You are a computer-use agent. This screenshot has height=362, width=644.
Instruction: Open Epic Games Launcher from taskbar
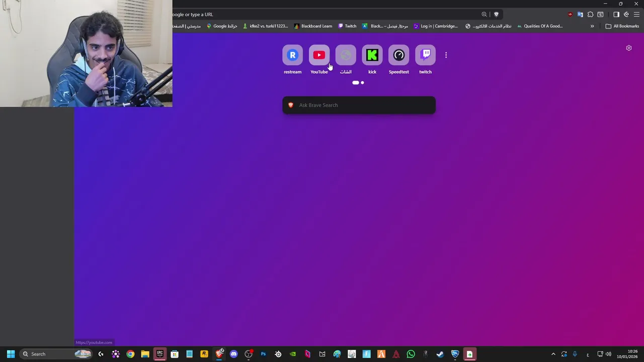pyautogui.click(x=160, y=354)
